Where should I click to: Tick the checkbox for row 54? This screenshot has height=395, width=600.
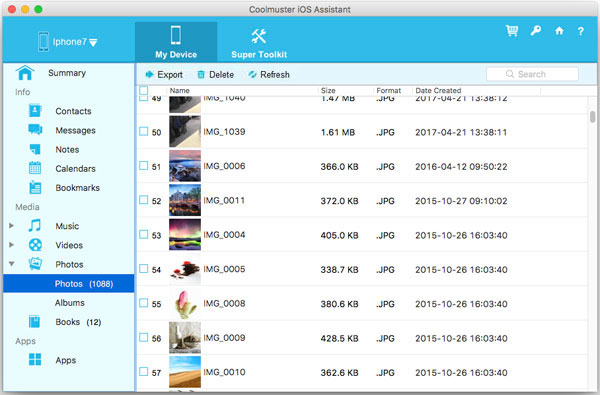pyautogui.click(x=143, y=269)
